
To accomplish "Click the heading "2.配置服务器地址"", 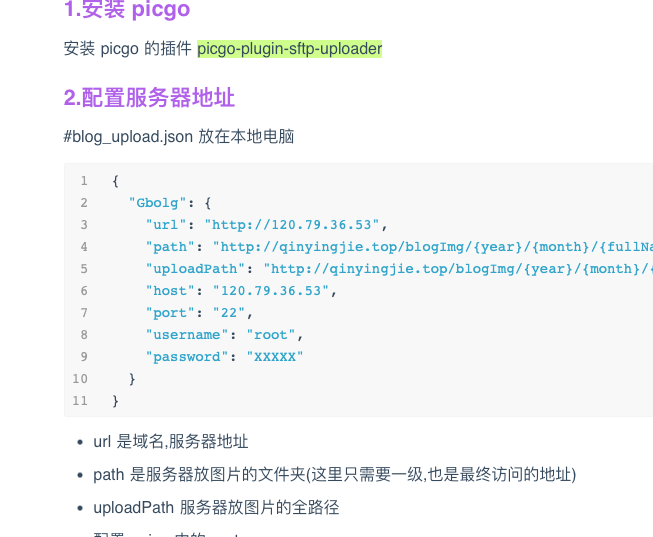I will [149, 97].
